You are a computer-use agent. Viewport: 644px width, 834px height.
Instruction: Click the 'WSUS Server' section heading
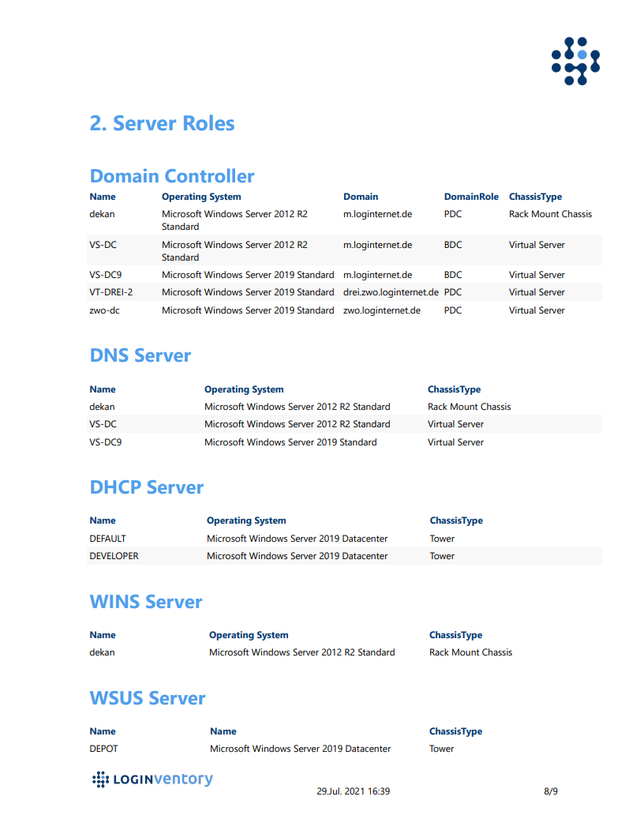coord(148,698)
